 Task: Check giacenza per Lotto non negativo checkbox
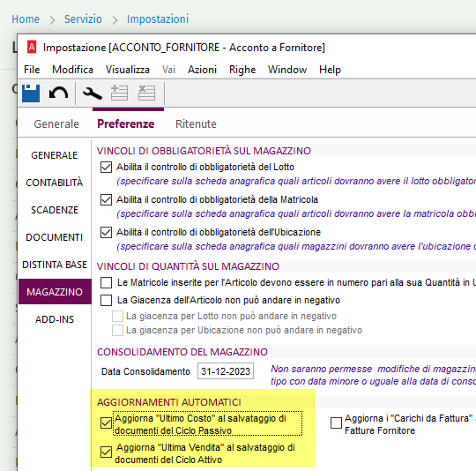click(117, 316)
